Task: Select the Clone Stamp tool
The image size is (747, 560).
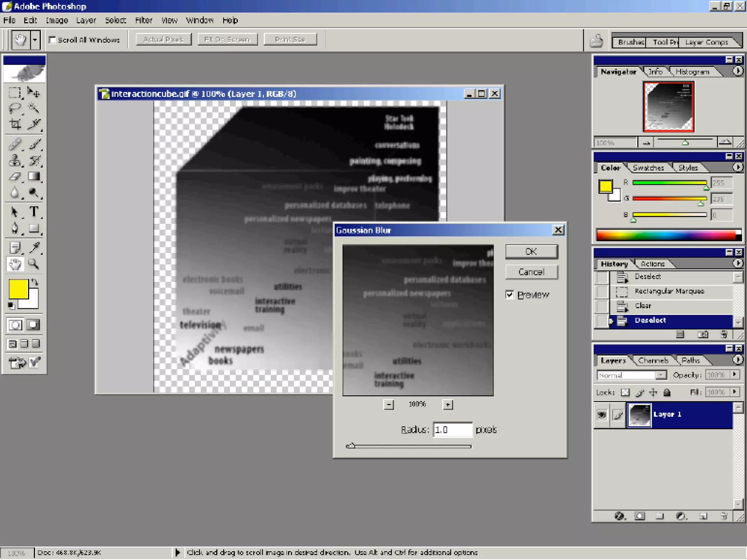Action: click(15, 160)
